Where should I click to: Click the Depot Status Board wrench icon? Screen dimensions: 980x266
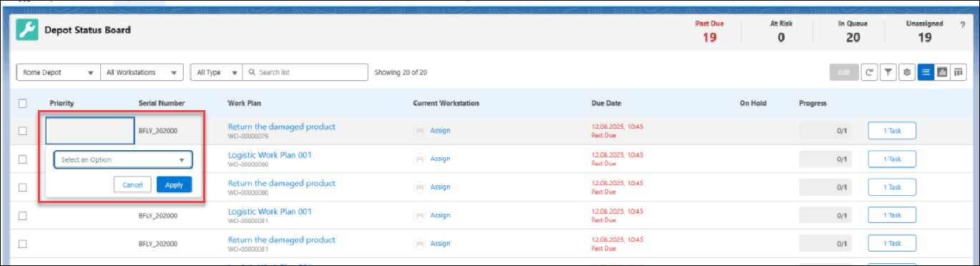pos(27,31)
